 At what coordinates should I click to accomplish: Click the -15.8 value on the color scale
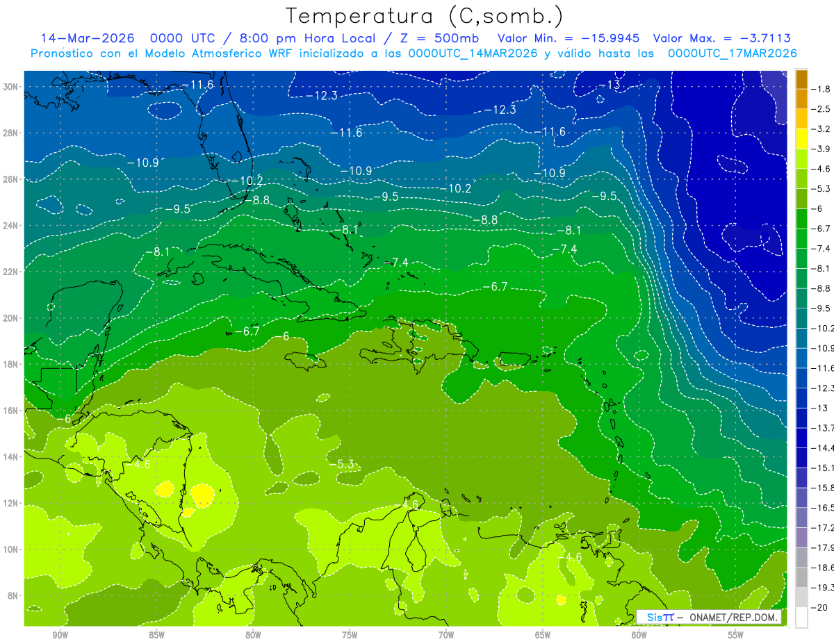coord(823,488)
